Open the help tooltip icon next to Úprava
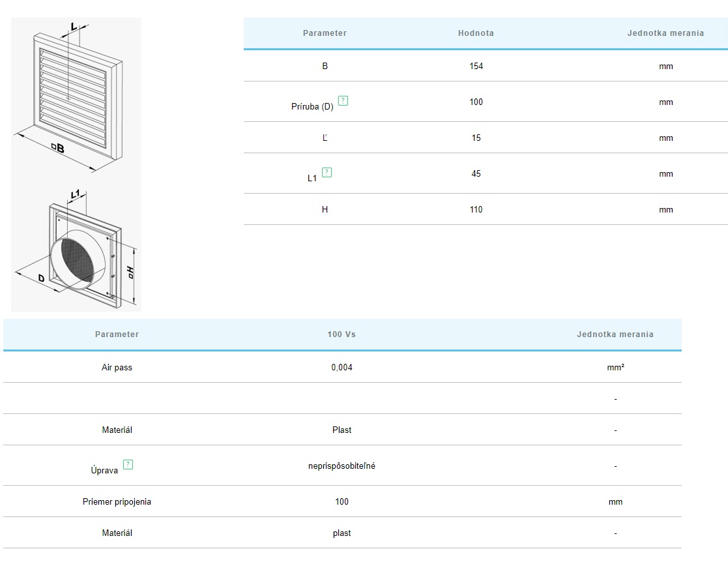 [x=128, y=465]
